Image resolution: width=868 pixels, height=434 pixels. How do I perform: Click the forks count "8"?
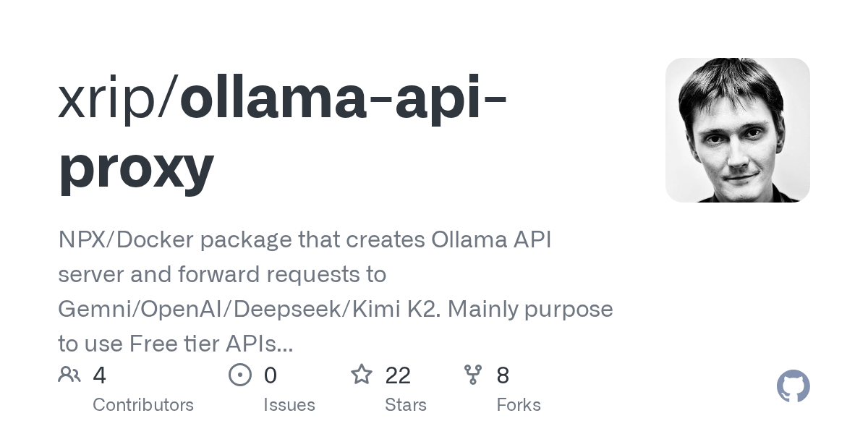click(x=503, y=375)
